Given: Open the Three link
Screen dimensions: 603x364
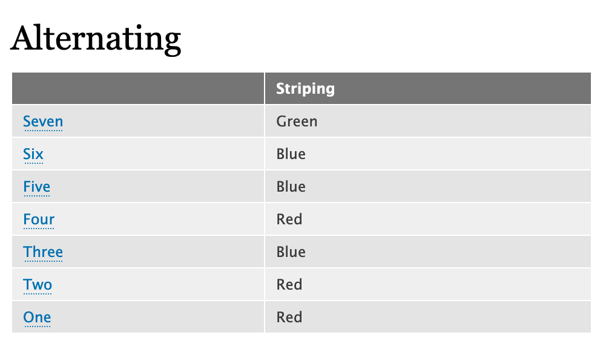Looking at the screenshot, I should 43,252.
